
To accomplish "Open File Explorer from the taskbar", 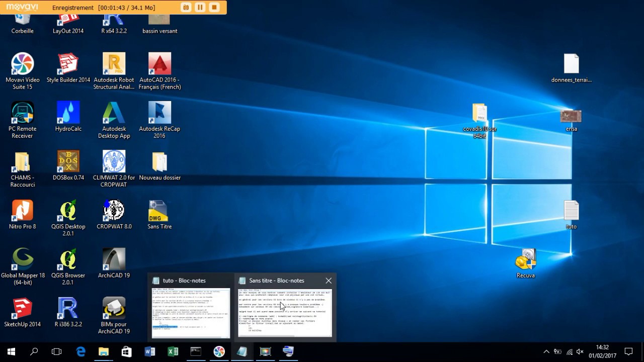I will click(104, 352).
